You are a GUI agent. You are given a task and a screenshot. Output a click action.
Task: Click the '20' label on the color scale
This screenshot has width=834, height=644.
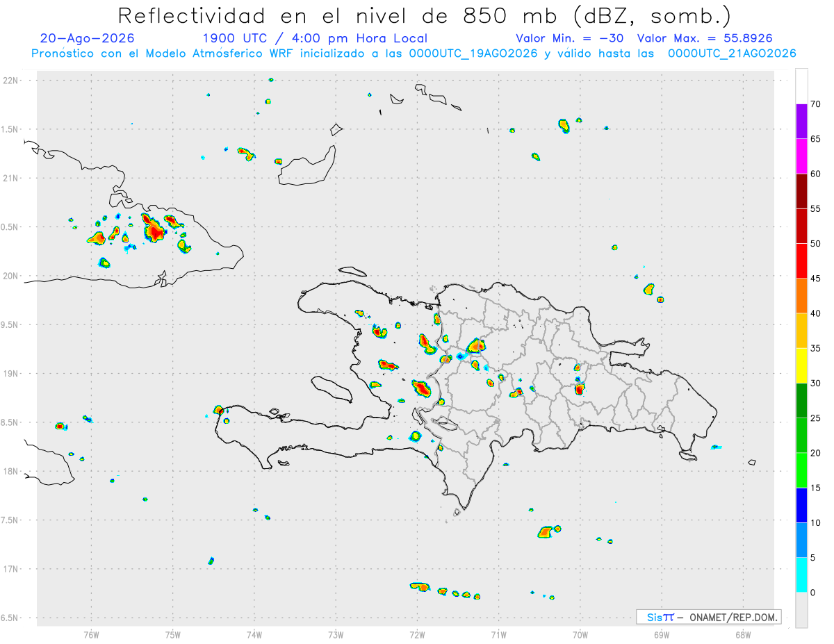(x=815, y=453)
